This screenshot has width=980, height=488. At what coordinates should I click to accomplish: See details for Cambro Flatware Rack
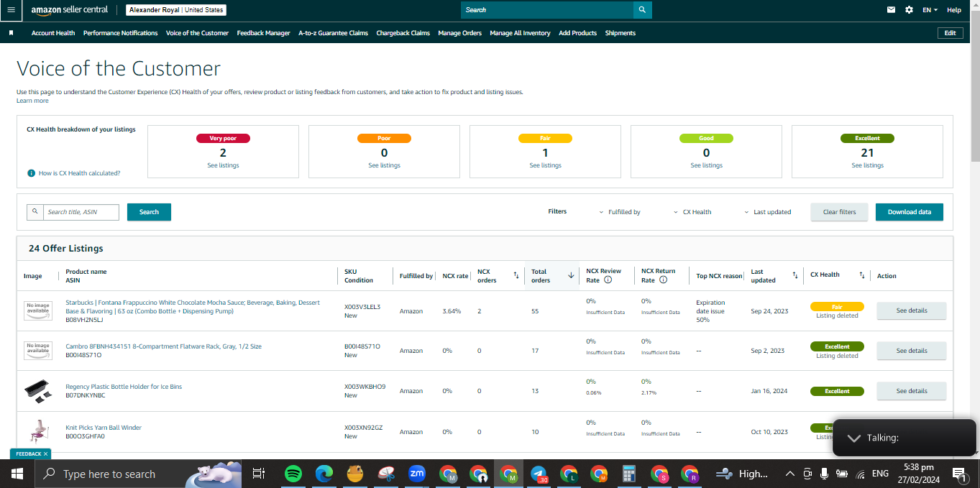912,351
